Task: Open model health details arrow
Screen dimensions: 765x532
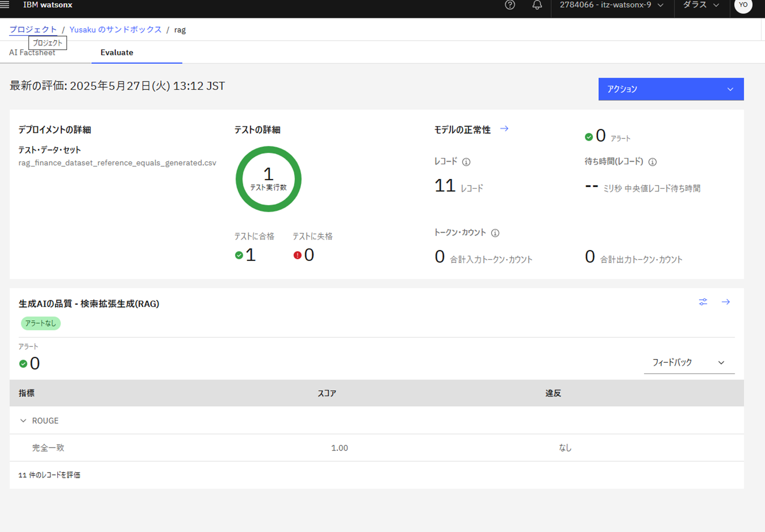Action: coord(504,129)
